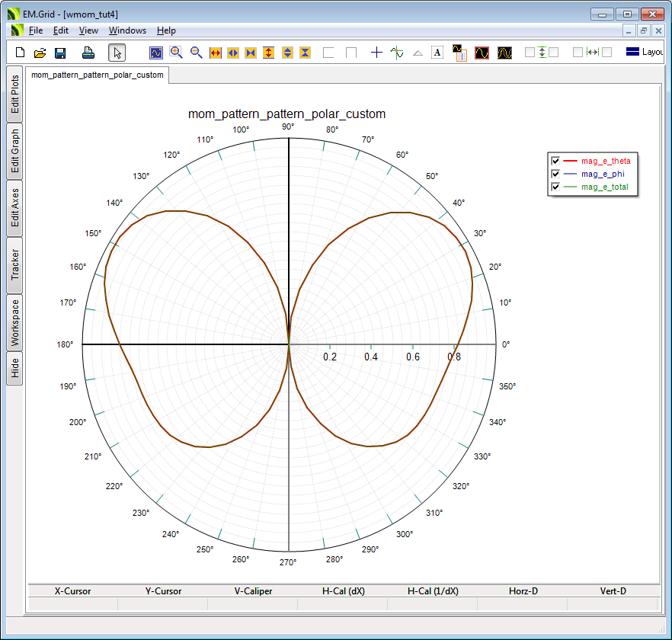Viewport: 672px width, 640px height.
Task: Expand the Tracker side panel
Action: pos(14,266)
